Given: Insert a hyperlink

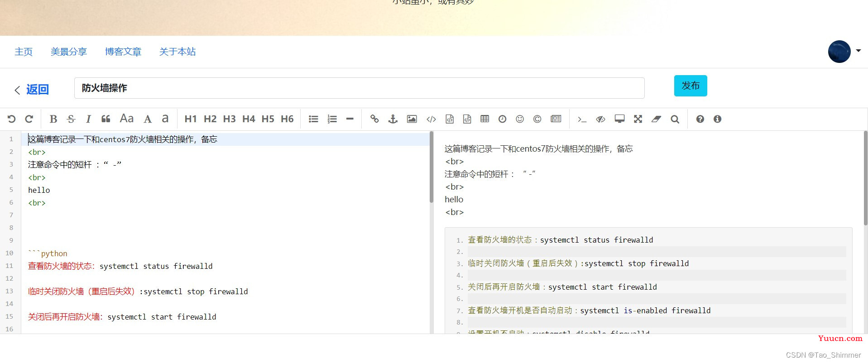Looking at the screenshot, I should (374, 119).
